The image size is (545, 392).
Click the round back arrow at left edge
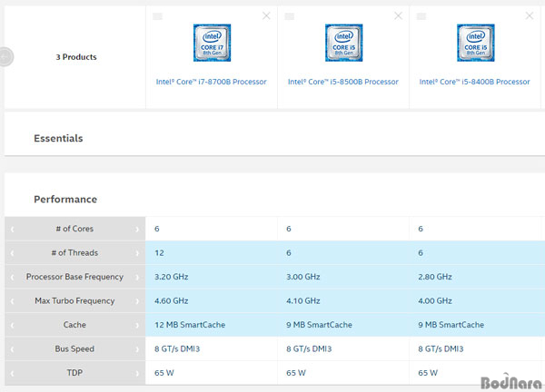[x=5, y=56]
